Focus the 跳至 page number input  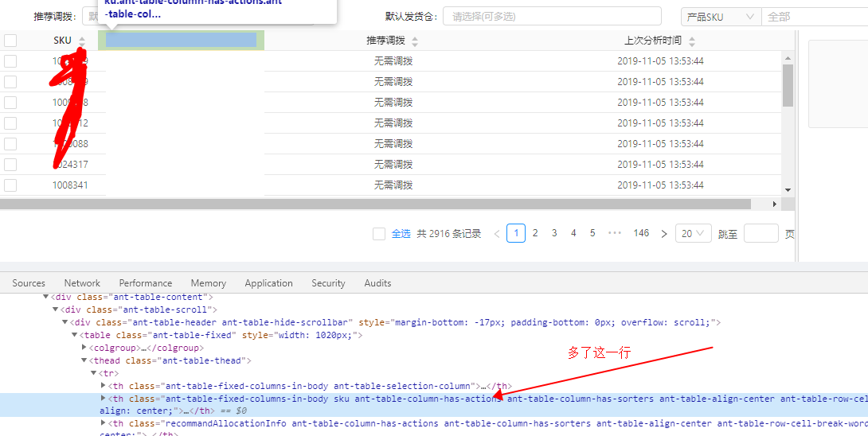click(x=761, y=233)
